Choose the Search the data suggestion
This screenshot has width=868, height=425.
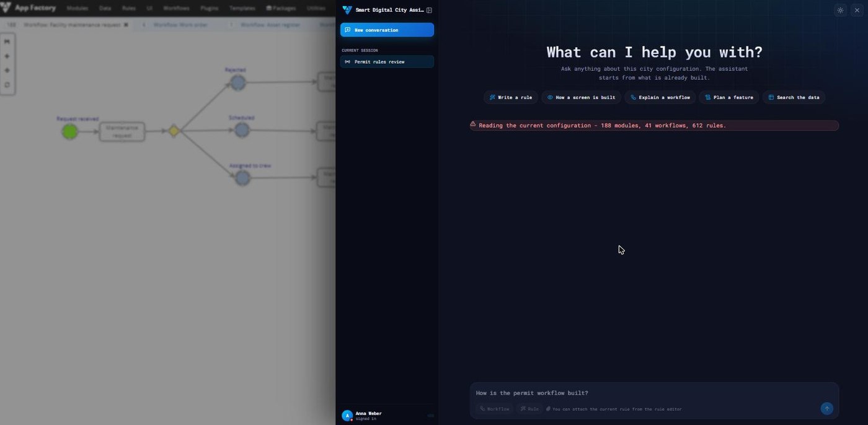[x=794, y=97]
